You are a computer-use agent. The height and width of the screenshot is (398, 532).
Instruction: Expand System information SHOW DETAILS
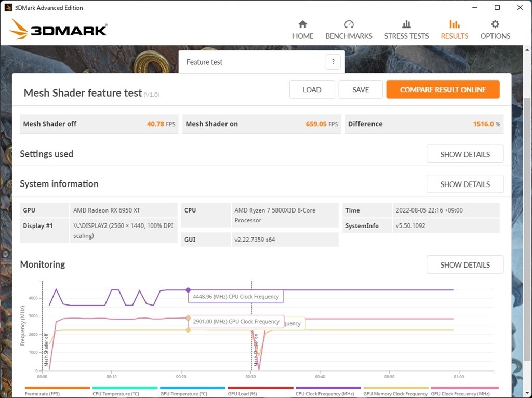[x=465, y=184]
